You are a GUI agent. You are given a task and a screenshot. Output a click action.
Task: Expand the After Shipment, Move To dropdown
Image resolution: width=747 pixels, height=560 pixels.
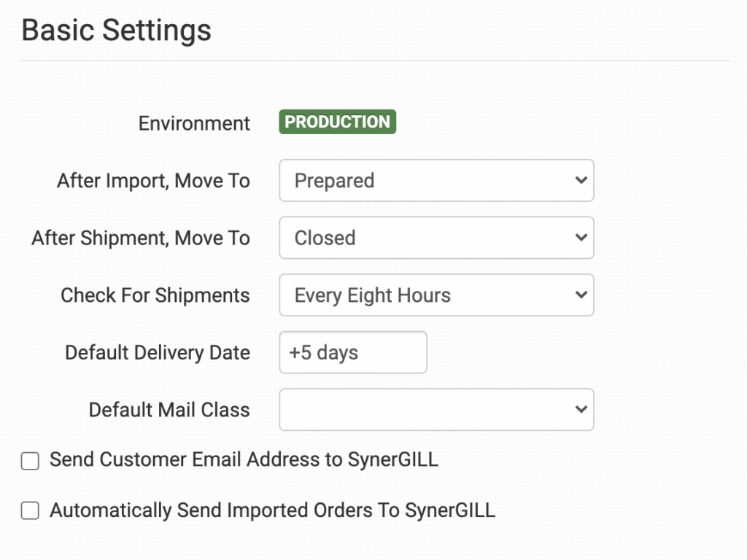coord(436,238)
